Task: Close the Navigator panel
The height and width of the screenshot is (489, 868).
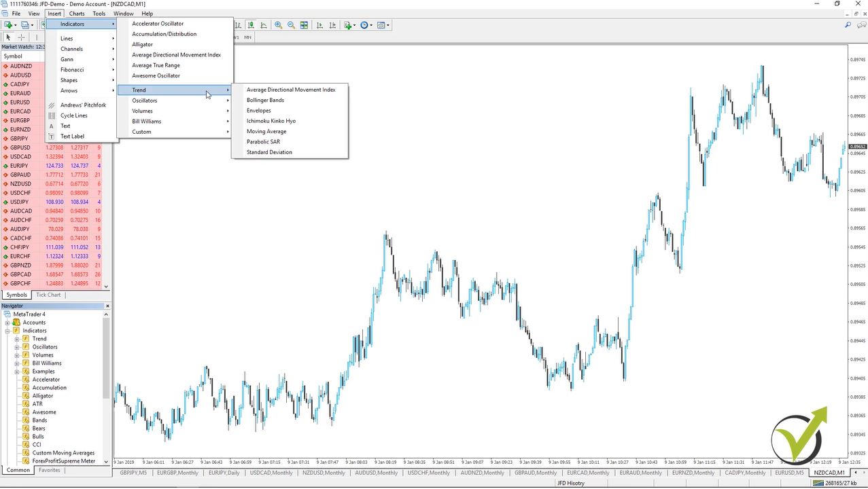Action: point(107,306)
